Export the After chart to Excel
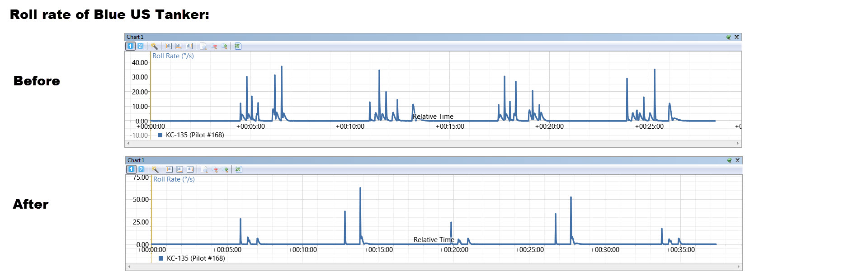This screenshot has height=271, width=868. click(x=239, y=169)
